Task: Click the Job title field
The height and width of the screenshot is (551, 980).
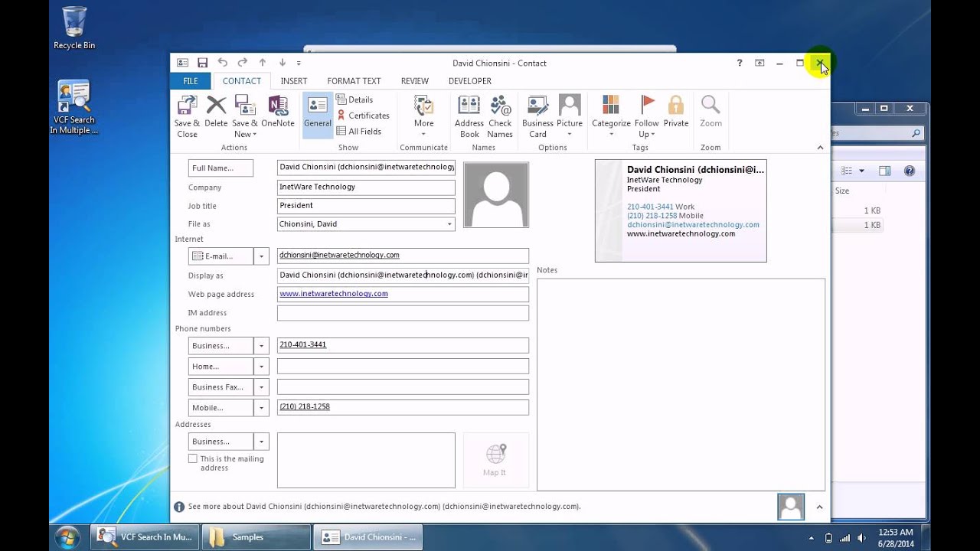Action: 366,206
